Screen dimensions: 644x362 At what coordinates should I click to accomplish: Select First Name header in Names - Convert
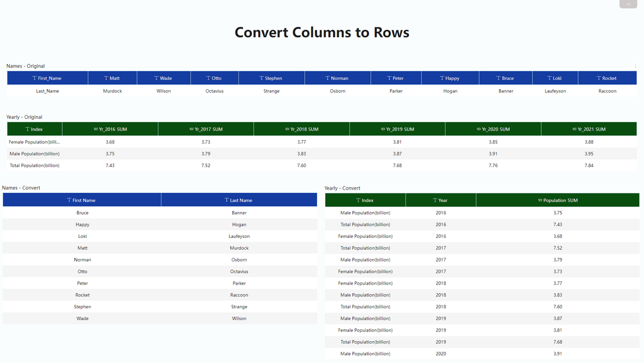pos(82,200)
